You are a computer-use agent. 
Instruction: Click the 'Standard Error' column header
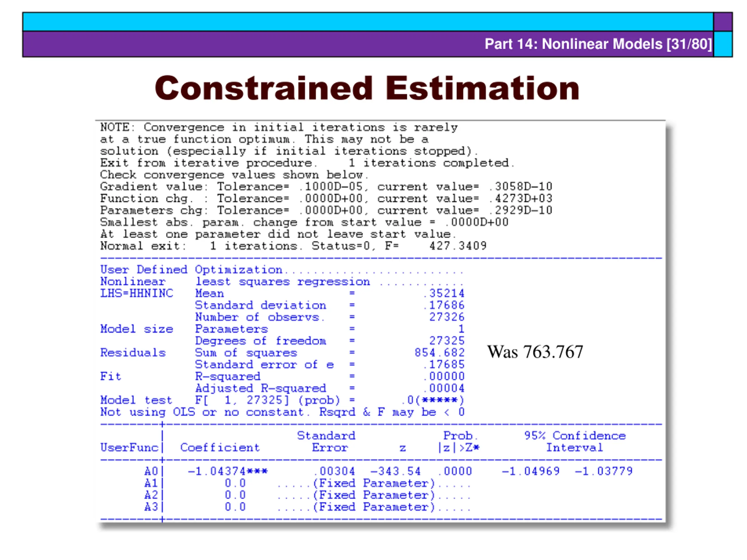[x=326, y=442]
